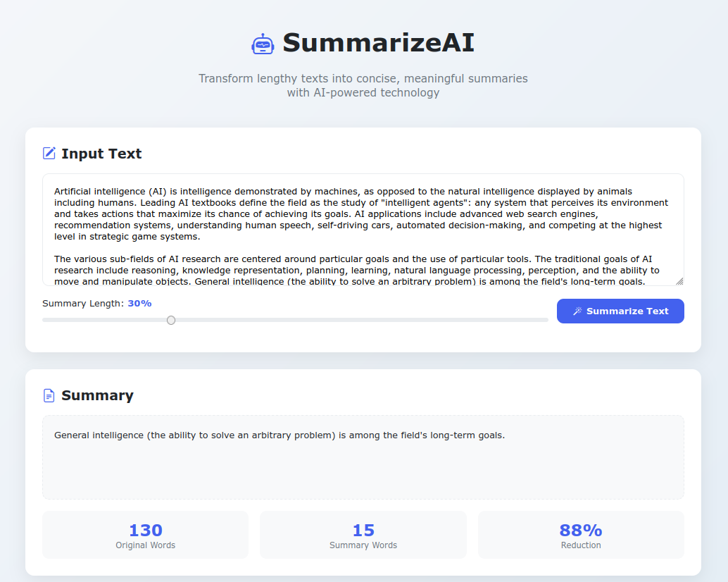Click inside the input text area
Screen dimensions: 728x582
point(363,230)
